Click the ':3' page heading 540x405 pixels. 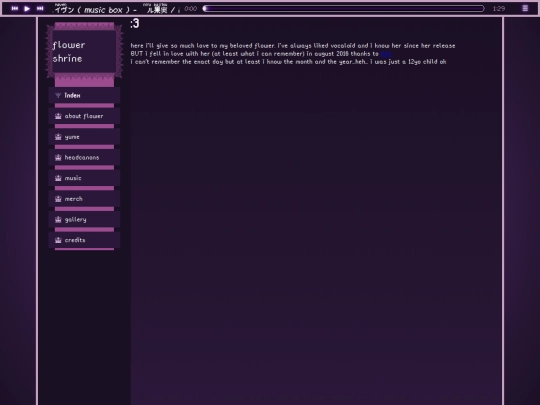coord(135,23)
